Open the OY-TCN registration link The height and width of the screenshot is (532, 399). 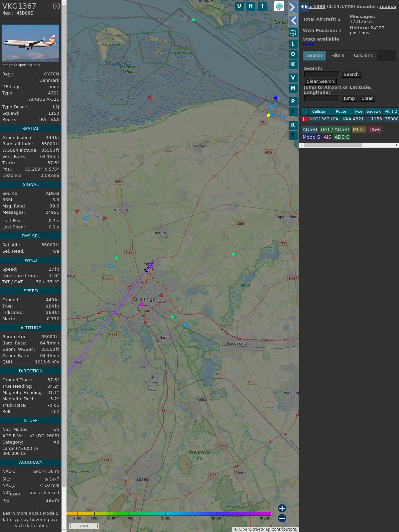[x=52, y=74]
